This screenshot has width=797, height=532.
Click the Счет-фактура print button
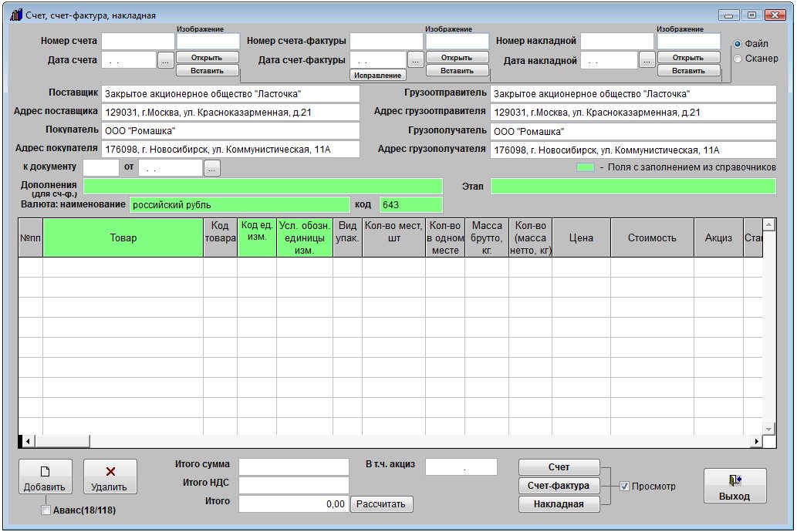pyautogui.click(x=559, y=486)
